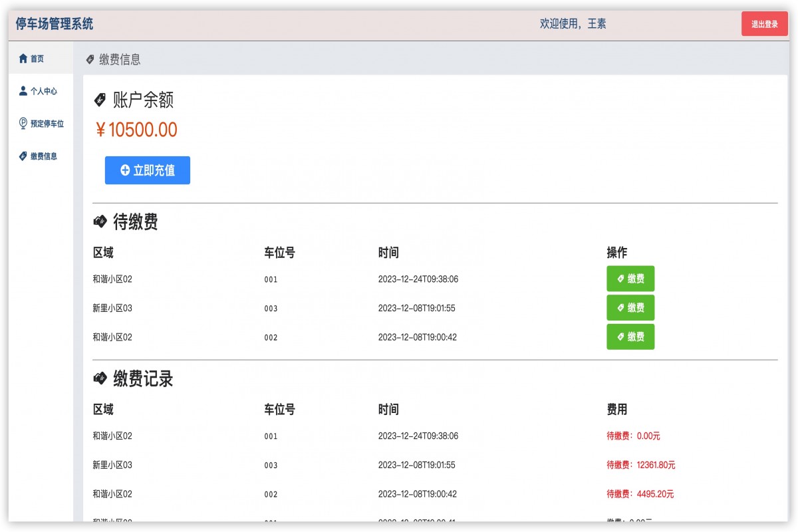This screenshot has height=532, width=798.
Task: Pay the fee for spot 001 at 和谐小区02
Action: tap(630, 279)
